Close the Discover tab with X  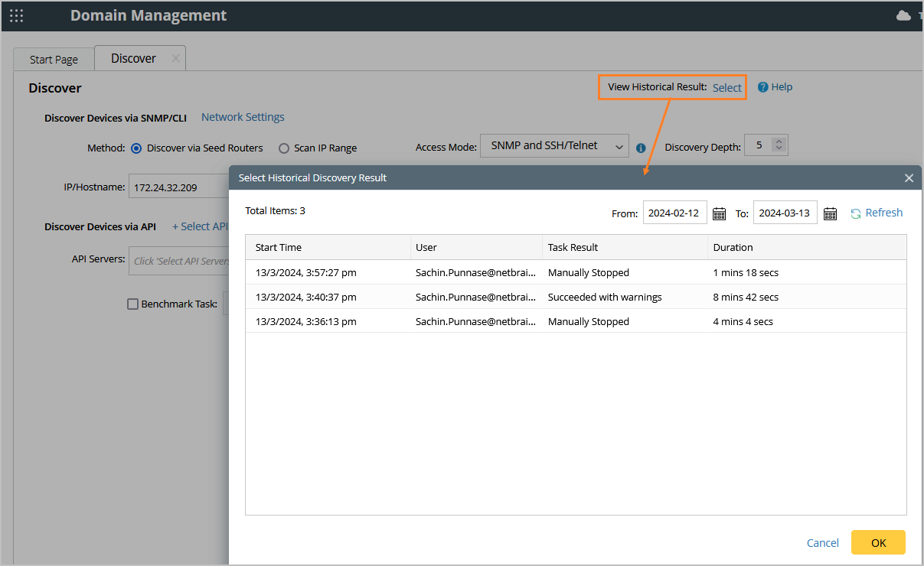click(x=175, y=58)
